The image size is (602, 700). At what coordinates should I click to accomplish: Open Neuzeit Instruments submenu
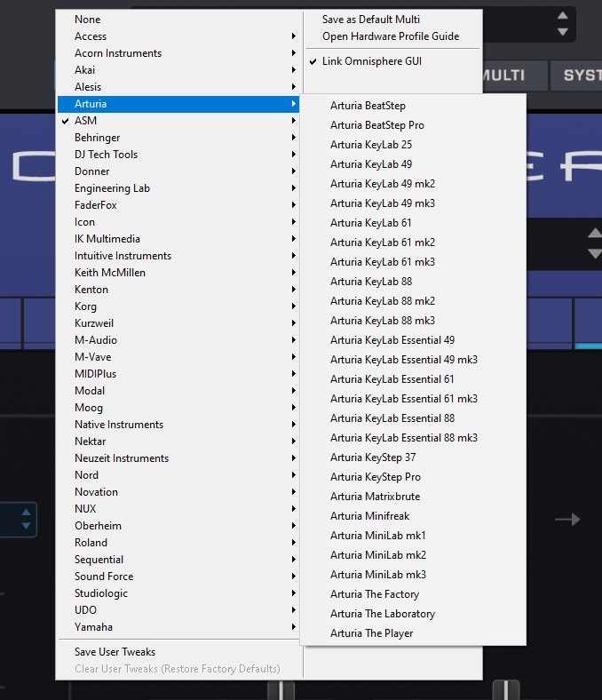tap(178, 458)
